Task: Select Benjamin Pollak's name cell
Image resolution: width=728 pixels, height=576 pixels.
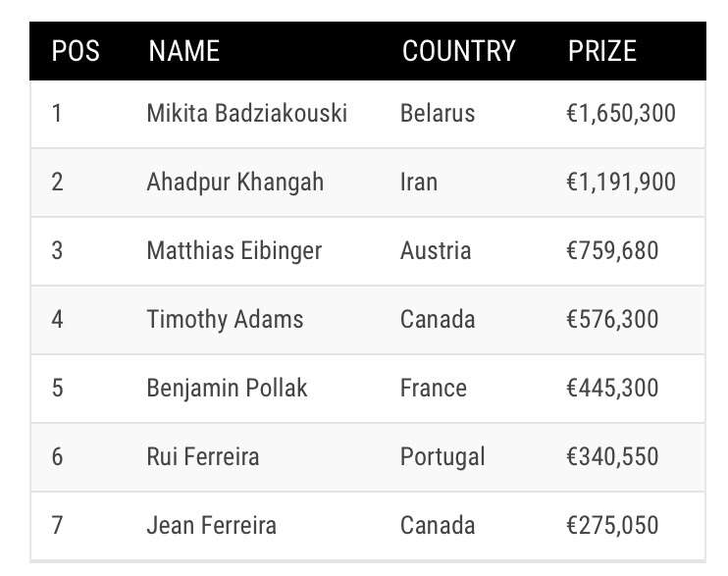Action: pyautogui.click(x=227, y=389)
